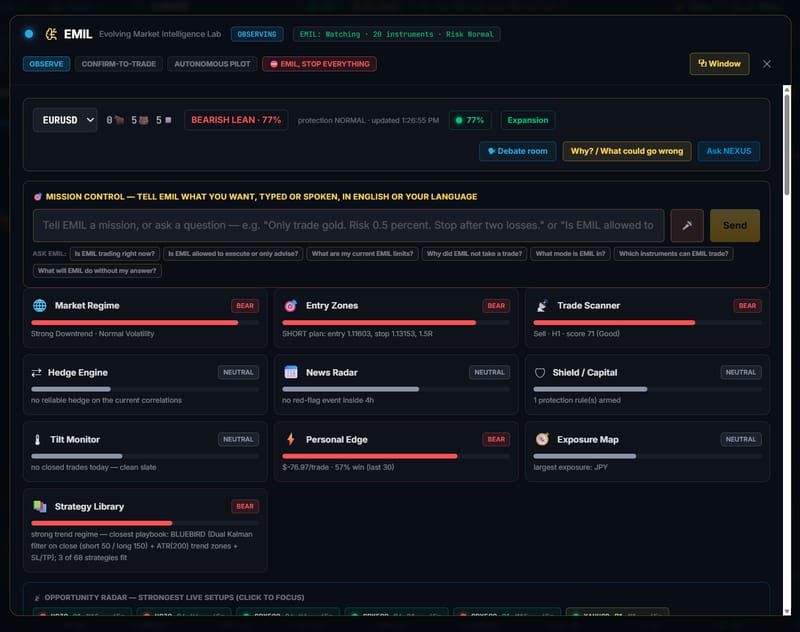Screen dimensions: 800x632
Task: Click the Entry Zones target icon
Action: point(290,306)
